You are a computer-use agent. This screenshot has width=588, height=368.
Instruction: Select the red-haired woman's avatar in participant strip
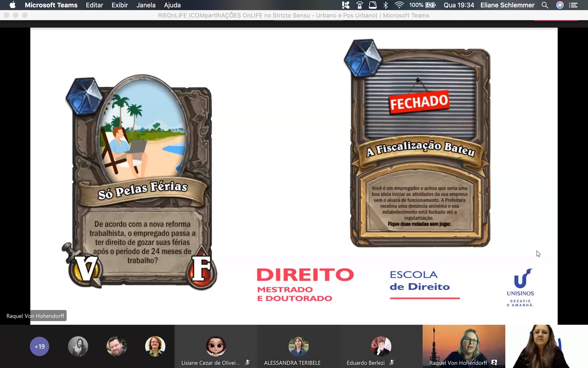coord(155,346)
